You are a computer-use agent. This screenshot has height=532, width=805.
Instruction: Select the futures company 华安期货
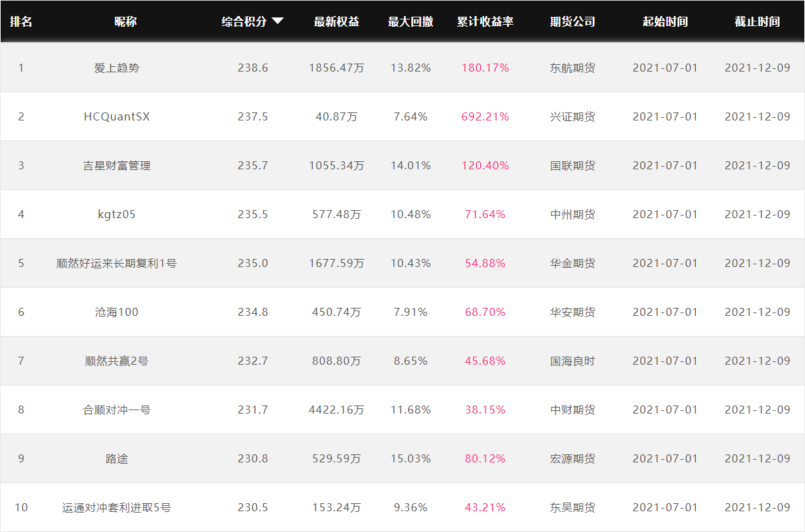pos(573,312)
